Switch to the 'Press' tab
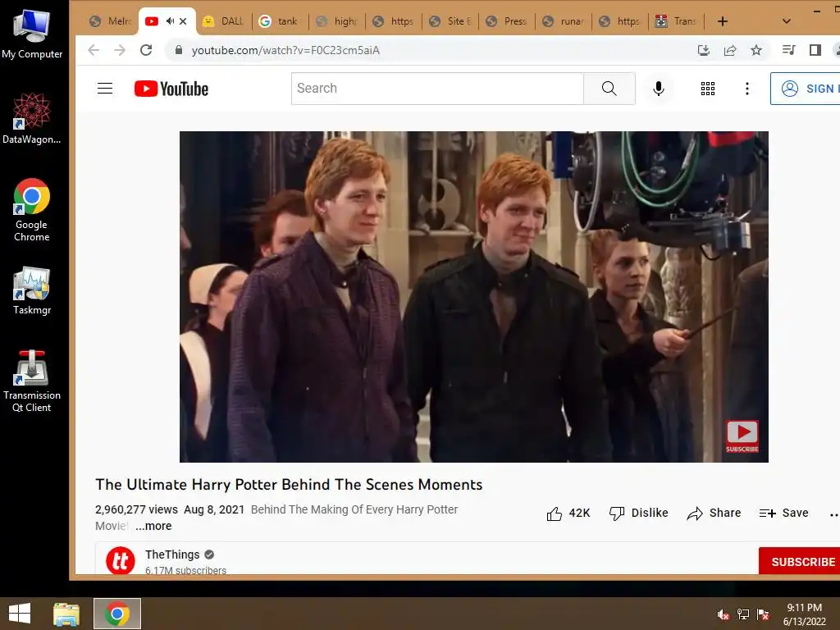The height and width of the screenshot is (630, 840). tap(507, 21)
